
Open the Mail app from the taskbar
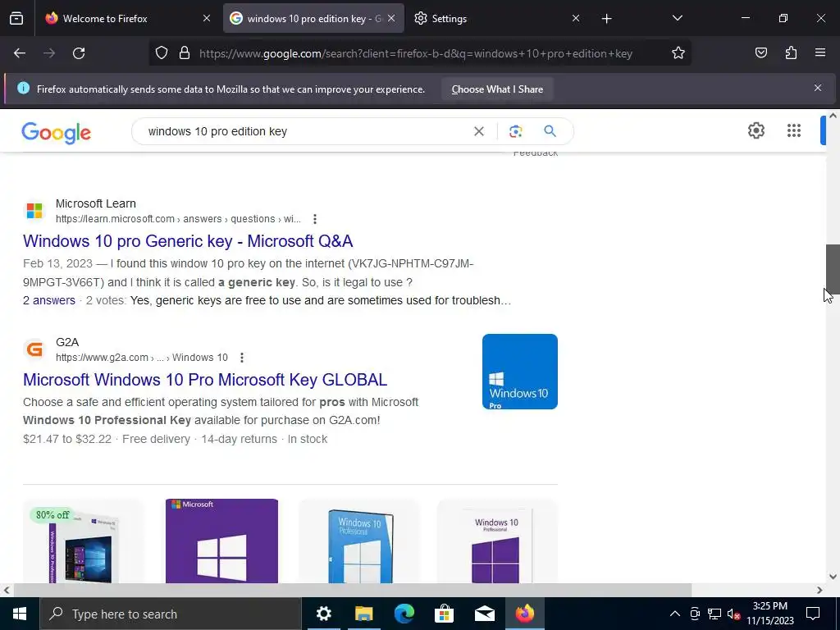[x=484, y=614]
